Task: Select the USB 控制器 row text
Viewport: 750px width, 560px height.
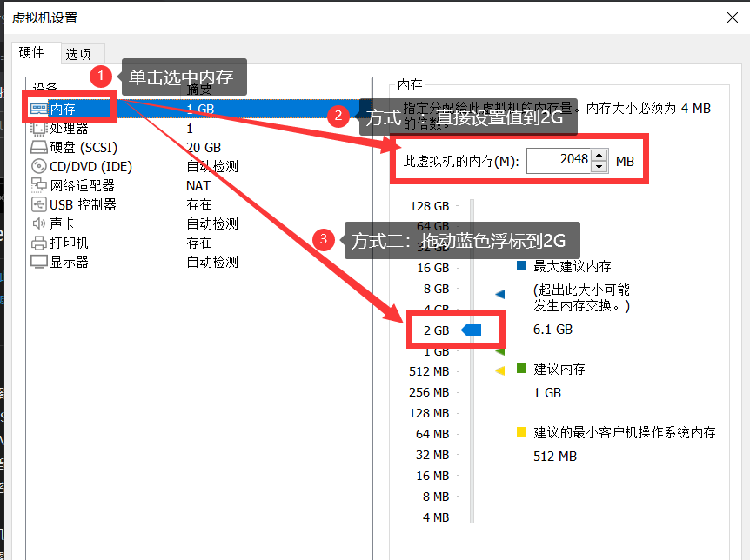Action: (x=84, y=204)
